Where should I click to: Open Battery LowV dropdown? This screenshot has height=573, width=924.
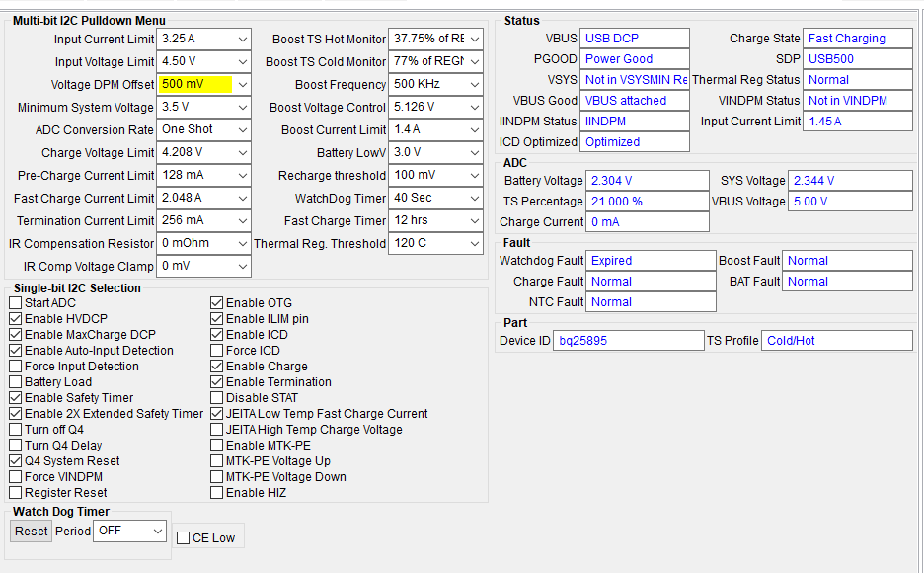(x=435, y=153)
